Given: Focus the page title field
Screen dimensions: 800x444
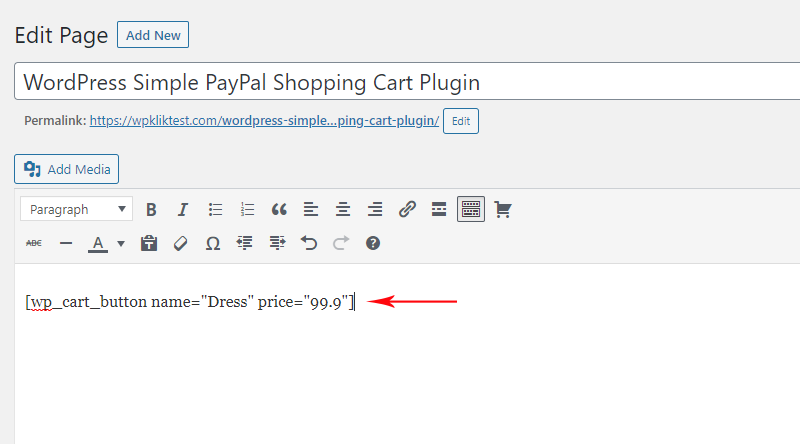Looking at the screenshot, I should click(407, 82).
